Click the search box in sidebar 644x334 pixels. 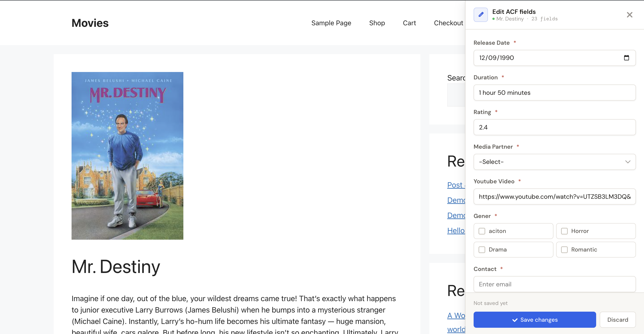coord(456,95)
